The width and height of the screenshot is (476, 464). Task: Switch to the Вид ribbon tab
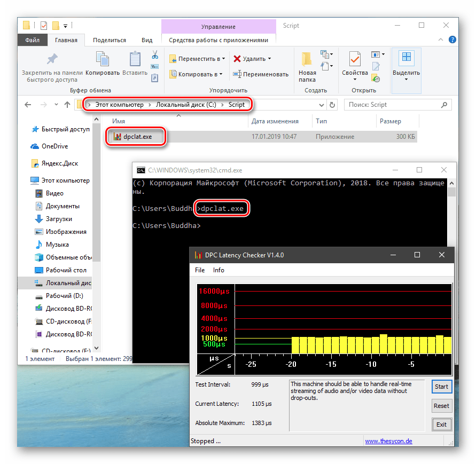[147, 40]
